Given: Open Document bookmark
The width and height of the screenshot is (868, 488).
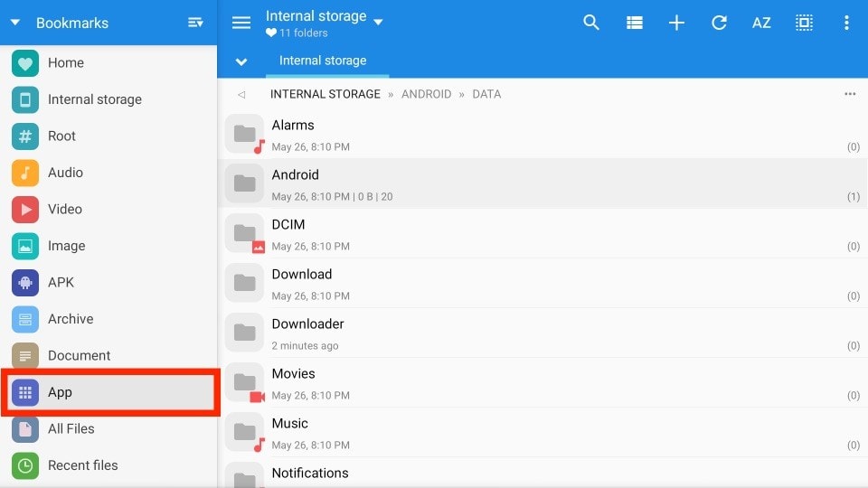Looking at the screenshot, I should (108, 356).
